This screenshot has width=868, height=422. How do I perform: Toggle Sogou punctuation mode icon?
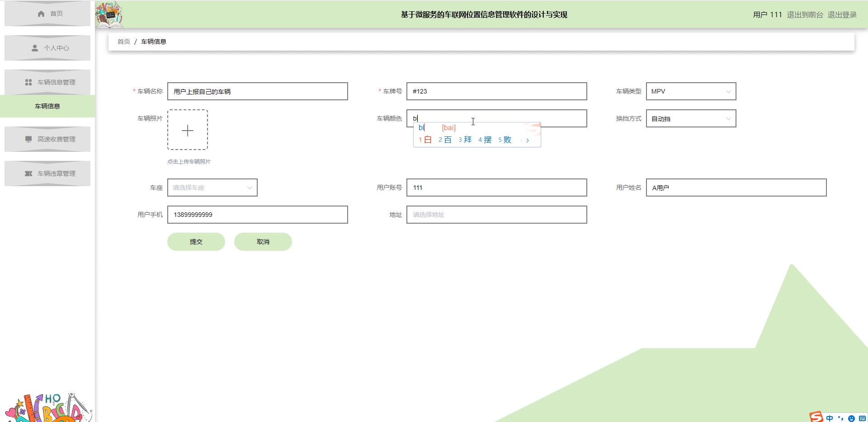[x=840, y=418]
